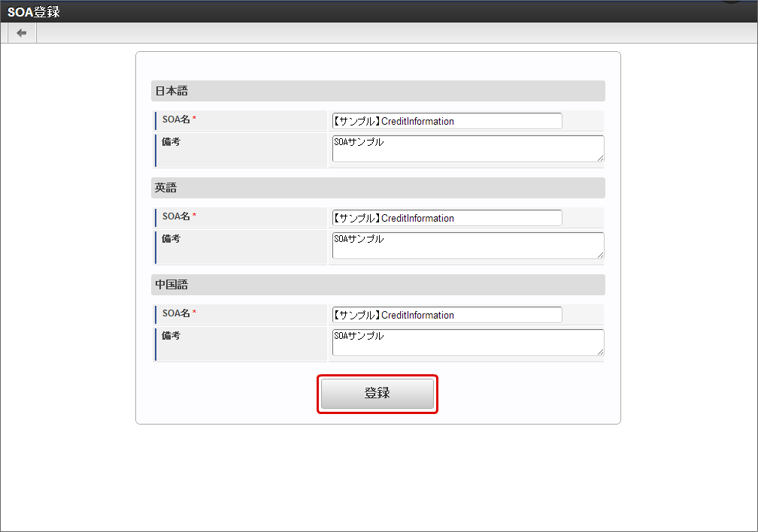The width and height of the screenshot is (758, 532).
Task: Grab the resize handle of 英語 備考 textarea
Action: click(600, 255)
